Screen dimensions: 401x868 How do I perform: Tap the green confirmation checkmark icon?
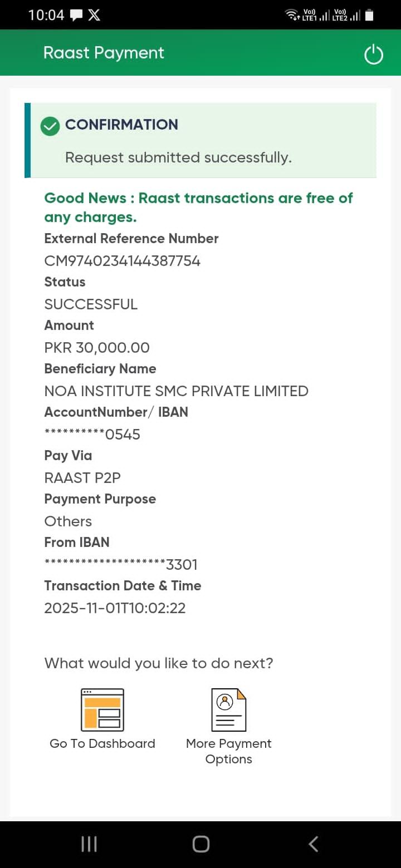[x=50, y=126]
